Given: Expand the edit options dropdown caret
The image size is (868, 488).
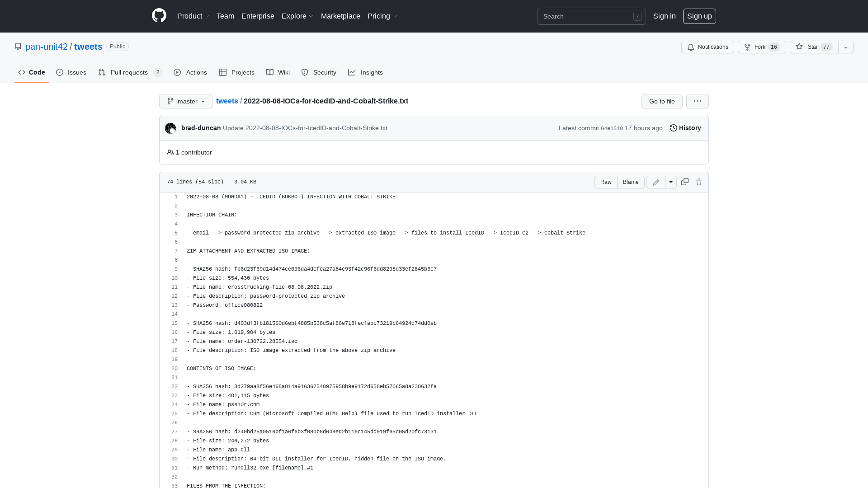Looking at the screenshot, I should 671,182.
